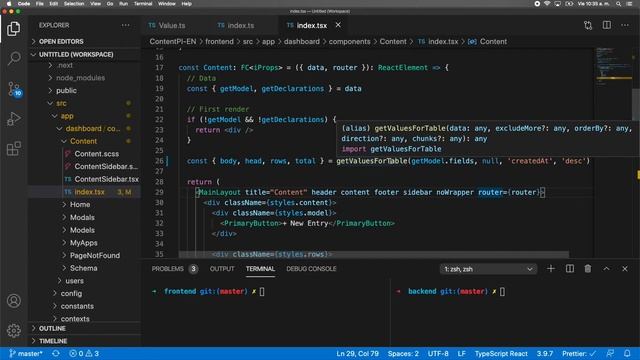
Task: Click the horizontal scrollbar of the editor
Action: pos(373,254)
